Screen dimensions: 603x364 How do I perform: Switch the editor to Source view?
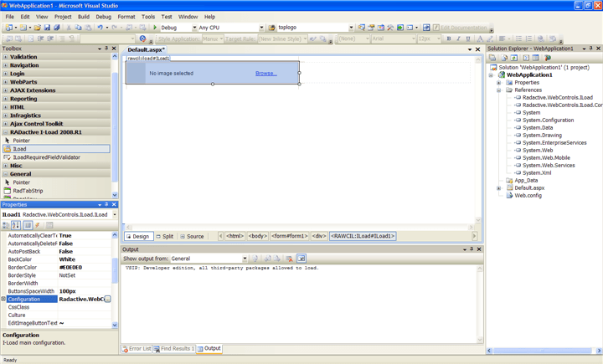click(192, 236)
